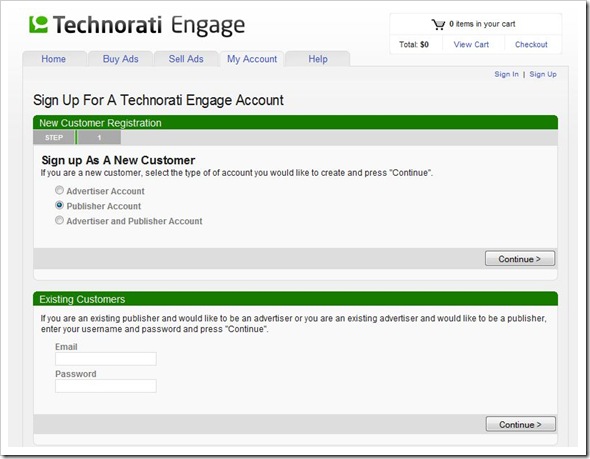Click the View Cart link
590x459 pixels.
click(x=471, y=44)
